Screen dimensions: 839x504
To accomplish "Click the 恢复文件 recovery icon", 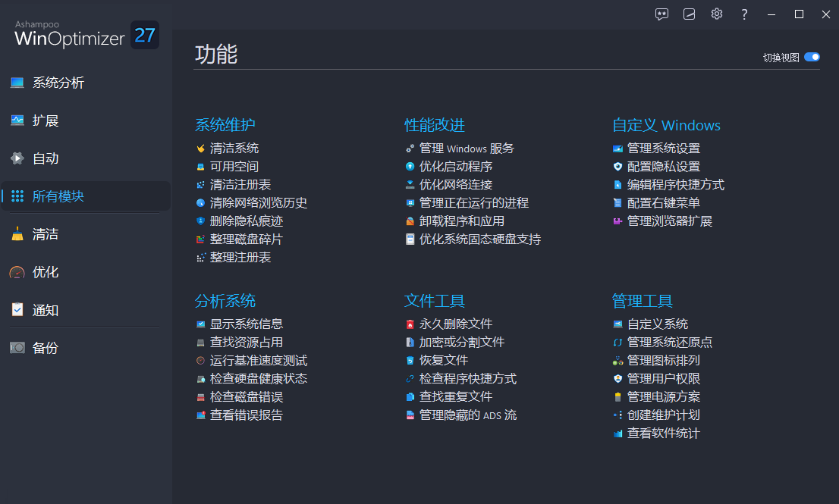I will 409,360.
